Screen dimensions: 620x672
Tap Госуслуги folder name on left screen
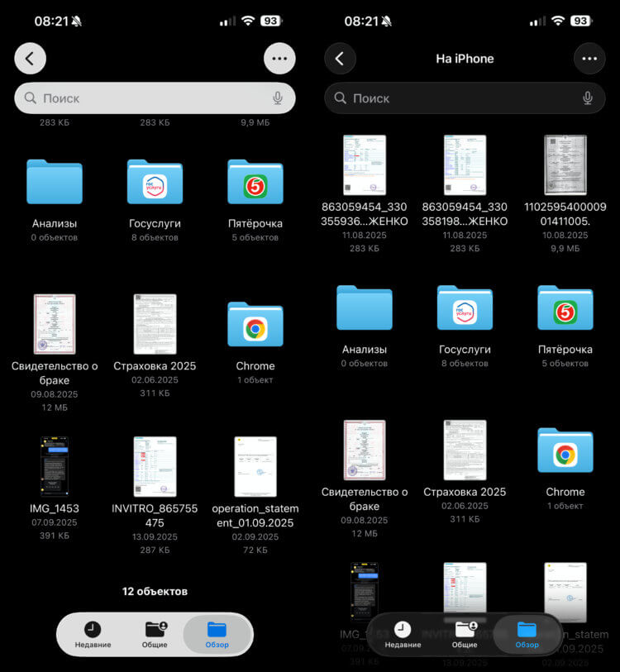point(155,223)
